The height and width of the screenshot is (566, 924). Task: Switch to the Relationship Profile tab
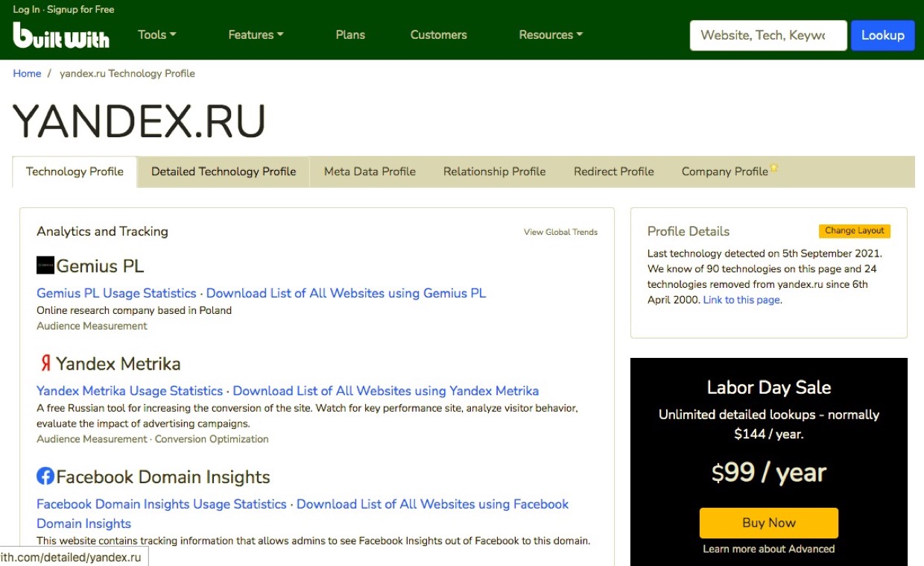tap(495, 172)
